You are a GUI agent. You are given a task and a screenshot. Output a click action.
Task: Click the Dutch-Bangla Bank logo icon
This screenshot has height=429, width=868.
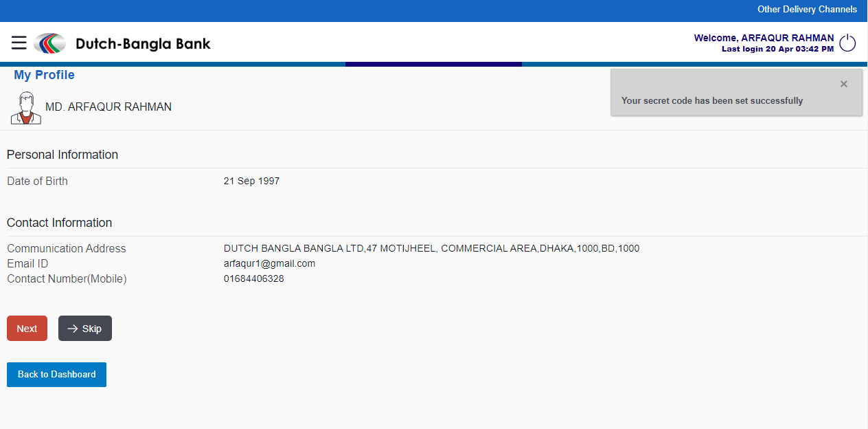[x=50, y=43]
